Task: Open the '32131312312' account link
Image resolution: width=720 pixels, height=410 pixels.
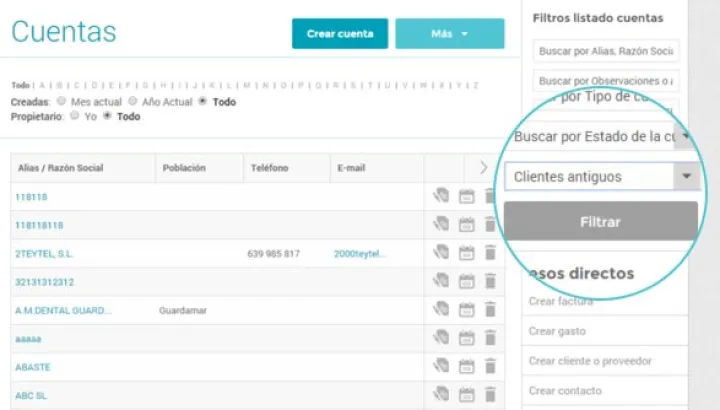Action: click(45, 282)
